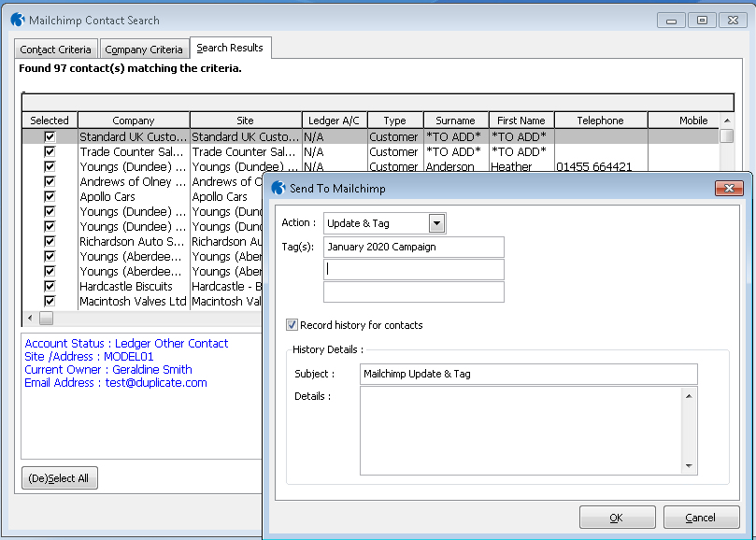The image size is (756, 540).
Task: Click Account Status : Ledger Other Contact text
Action: (126, 343)
